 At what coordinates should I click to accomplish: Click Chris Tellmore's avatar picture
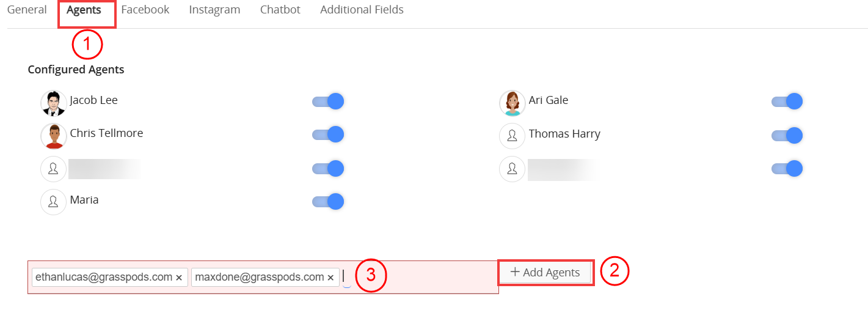click(53, 136)
